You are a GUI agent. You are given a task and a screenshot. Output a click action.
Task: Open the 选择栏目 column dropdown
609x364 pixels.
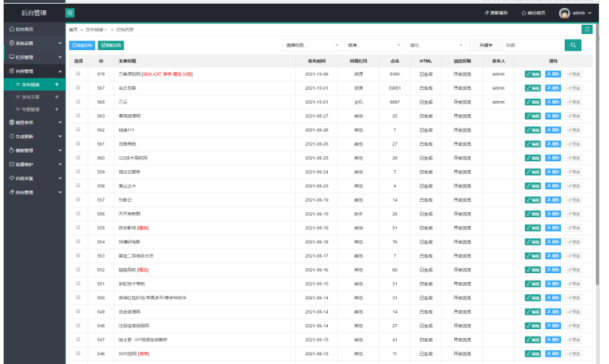311,45
